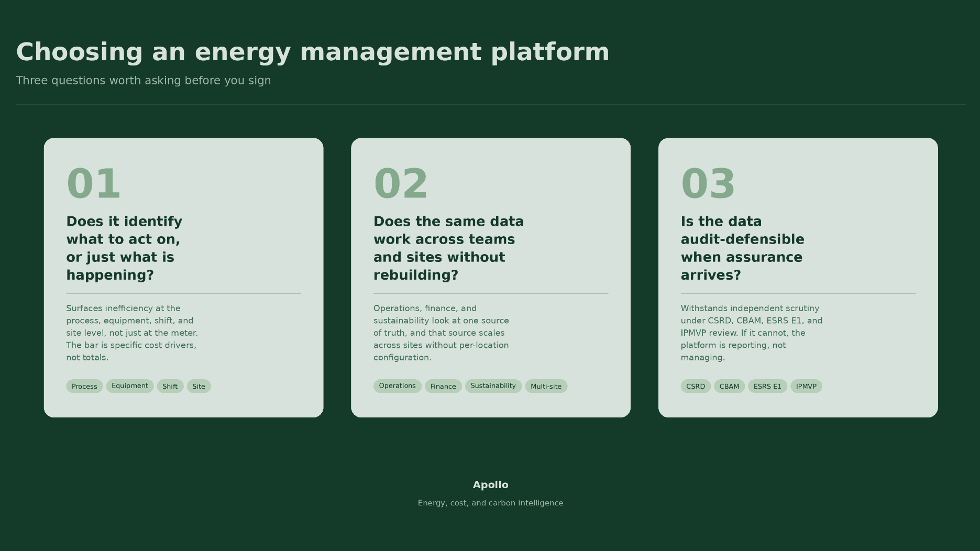Click the large '03' card number
Screen dimensions: 980x551
(x=708, y=183)
